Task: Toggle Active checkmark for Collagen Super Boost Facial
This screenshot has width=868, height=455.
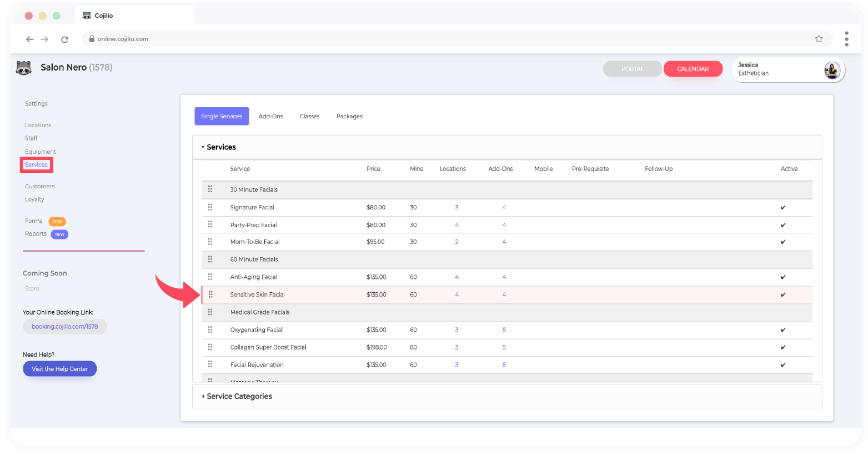Action: point(783,348)
